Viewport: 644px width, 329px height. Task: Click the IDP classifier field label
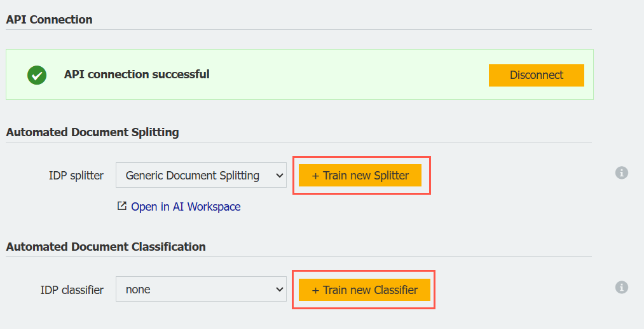click(72, 290)
